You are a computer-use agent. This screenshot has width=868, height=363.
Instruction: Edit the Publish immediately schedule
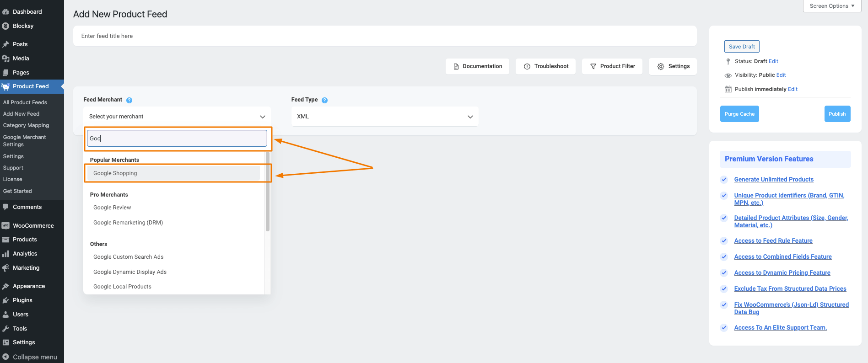point(793,89)
